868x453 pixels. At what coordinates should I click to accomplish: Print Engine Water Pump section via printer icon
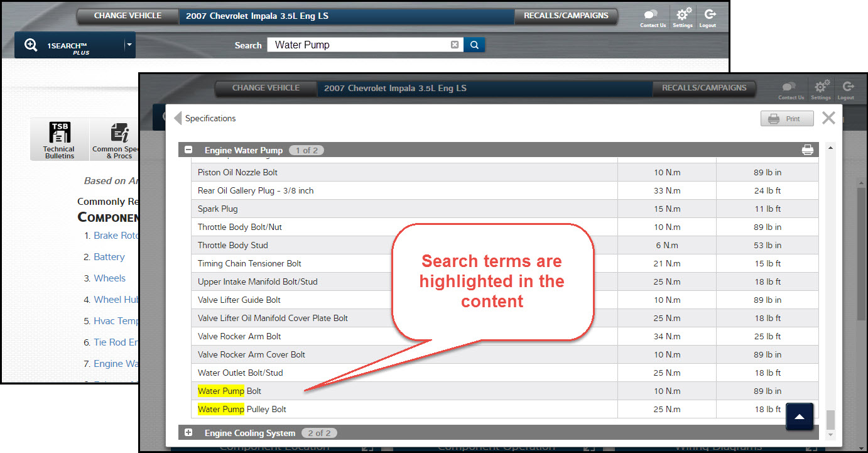pyautogui.click(x=807, y=150)
